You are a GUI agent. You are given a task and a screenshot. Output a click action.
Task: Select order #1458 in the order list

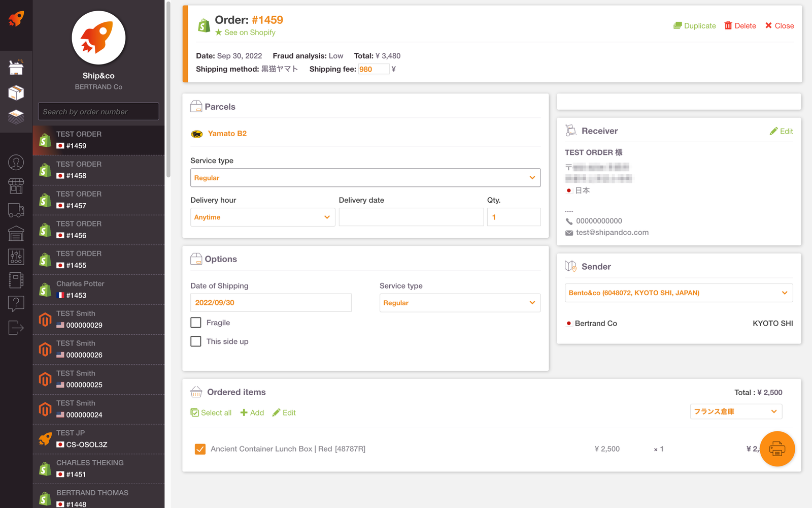tap(99, 170)
